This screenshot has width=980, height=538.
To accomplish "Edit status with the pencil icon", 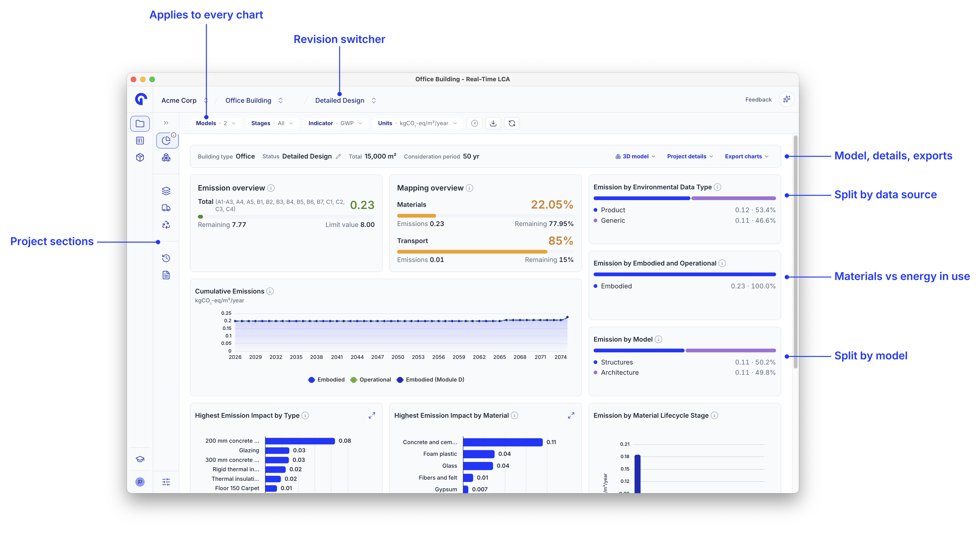I will tap(338, 156).
